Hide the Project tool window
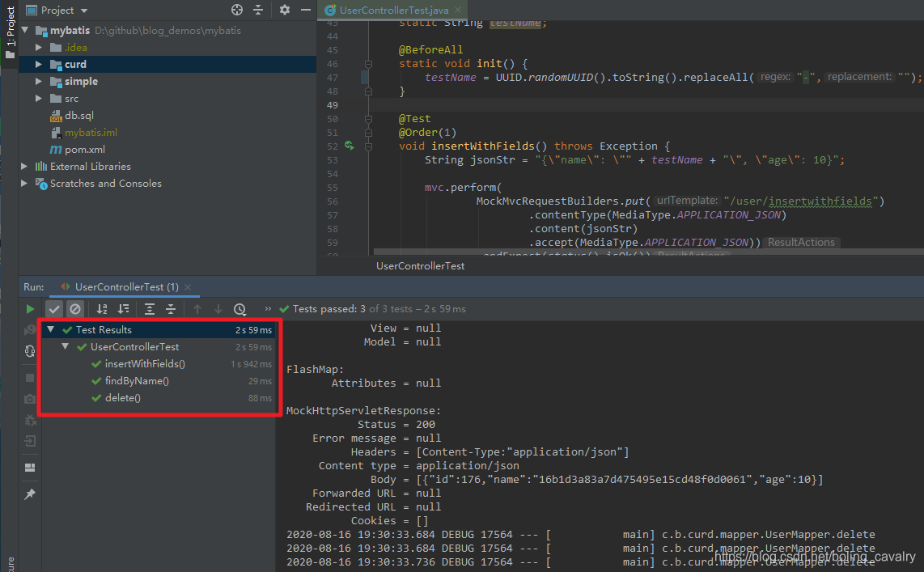 click(305, 10)
